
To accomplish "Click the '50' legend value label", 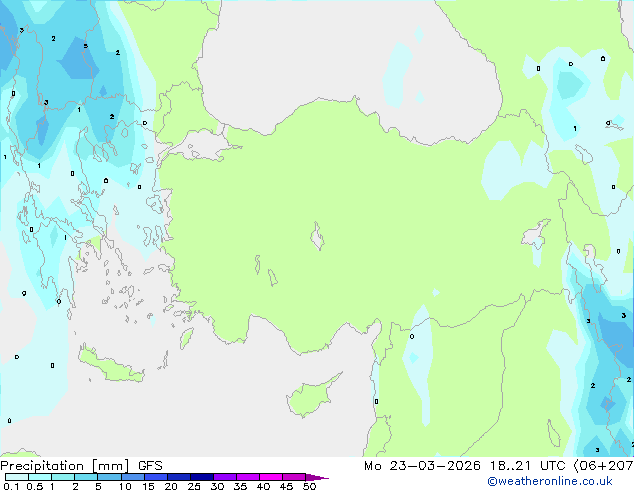I will point(309,486).
